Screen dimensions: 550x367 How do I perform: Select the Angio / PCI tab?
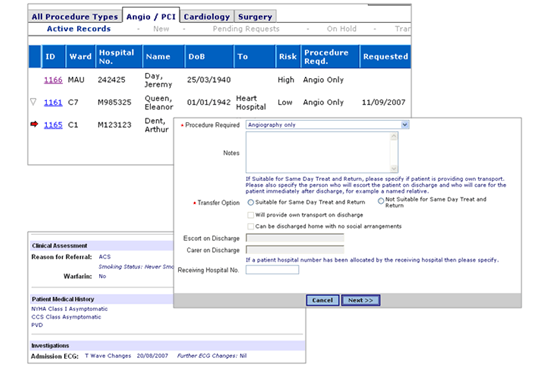pyautogui.click(x=151, y=16)
